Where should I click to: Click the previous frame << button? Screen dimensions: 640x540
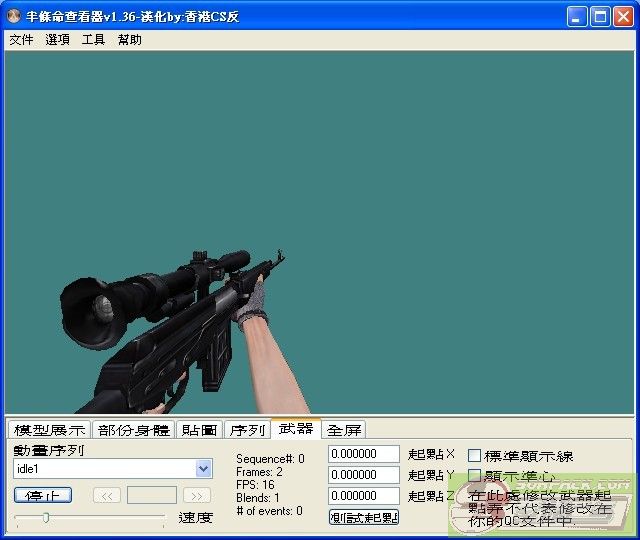click(x=106, y=495)
